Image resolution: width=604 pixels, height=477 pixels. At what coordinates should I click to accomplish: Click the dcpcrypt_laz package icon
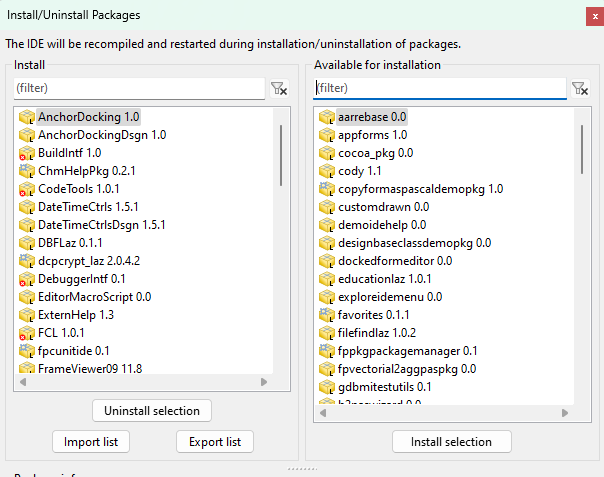tap(26, 261)
